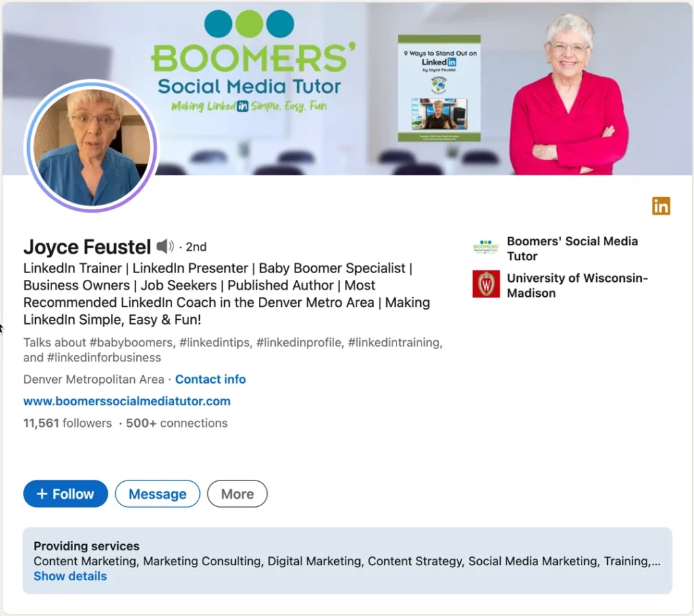The height and width of the screenshot is (616, 694).
Task: Follow Joyce Feustel
Action: point(66,494)
